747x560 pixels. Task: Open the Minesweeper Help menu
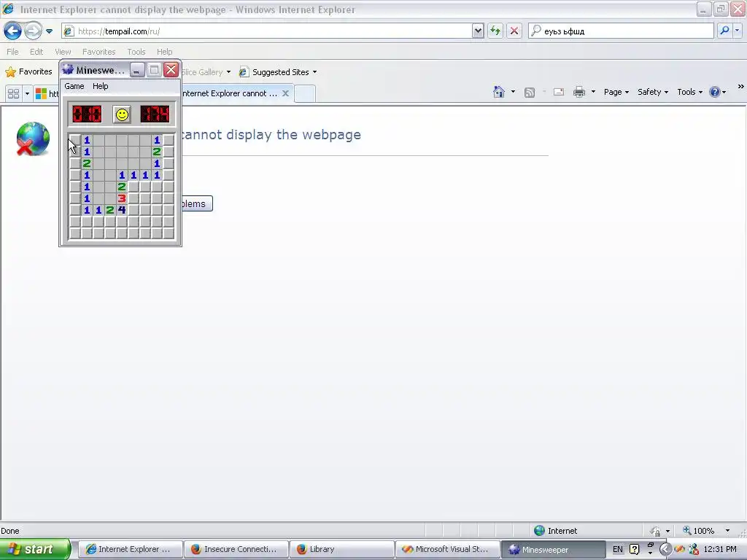coord(101,86)
